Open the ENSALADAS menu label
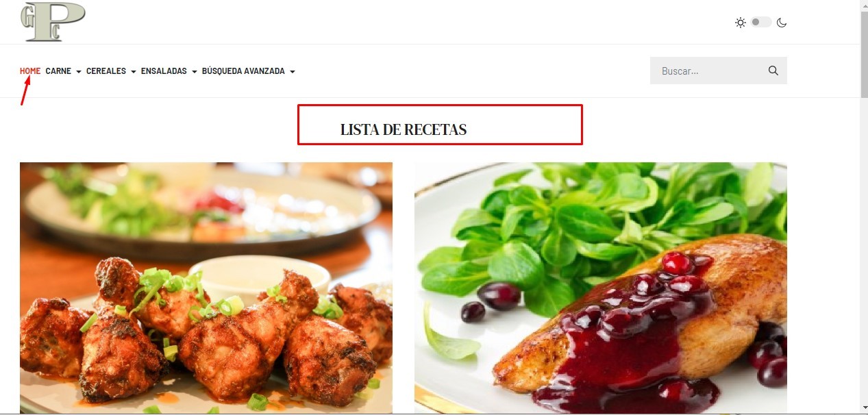 [164, 71]
